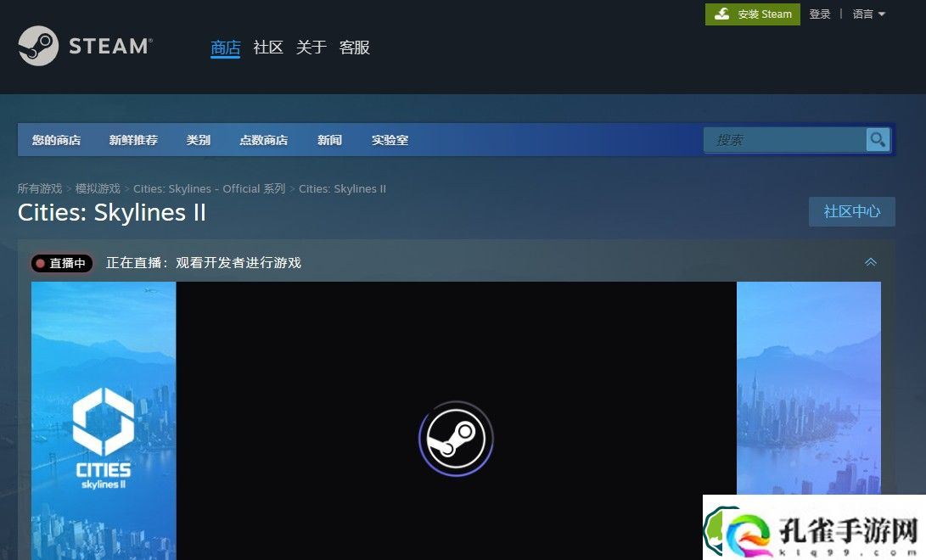Go to the 点数商店 points shop
Image resolution: width=926 pixels, height=560 pixels.
pos(263,140)
